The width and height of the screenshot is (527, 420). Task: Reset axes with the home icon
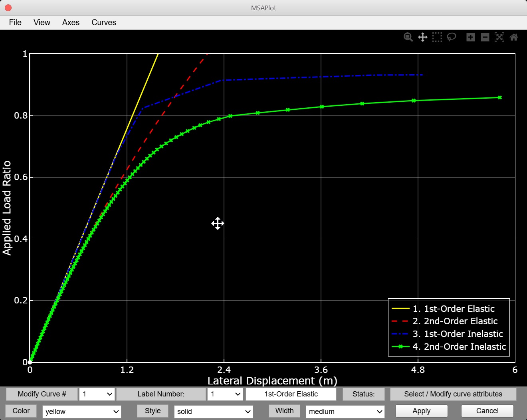coord(514,37)
